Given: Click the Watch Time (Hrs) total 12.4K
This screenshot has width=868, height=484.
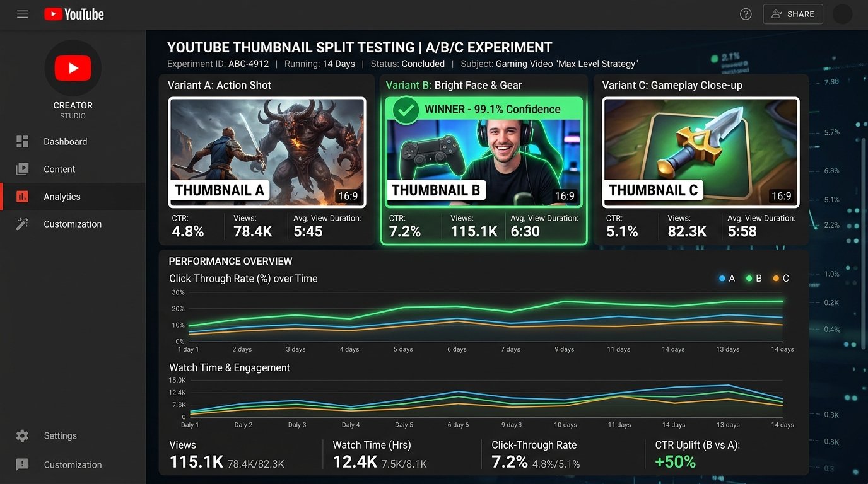Looking at the screenshot, I should coord(355,462).
